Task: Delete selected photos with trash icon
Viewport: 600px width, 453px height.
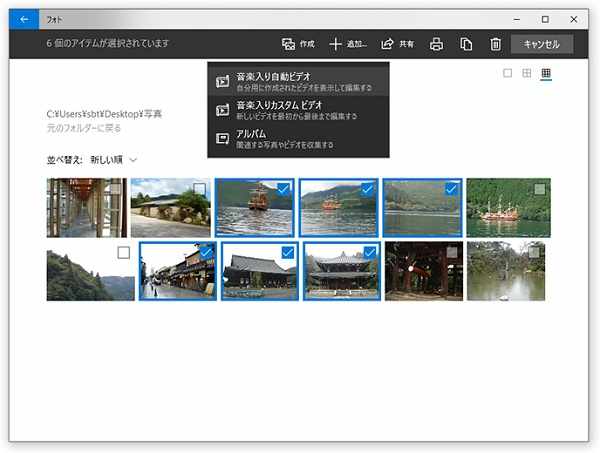Action: (x=495, y=44)
